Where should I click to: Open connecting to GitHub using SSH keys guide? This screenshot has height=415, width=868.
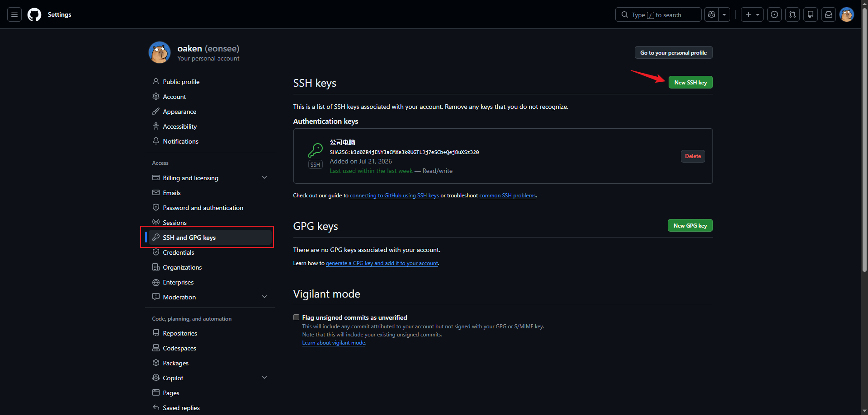[394, 196]
